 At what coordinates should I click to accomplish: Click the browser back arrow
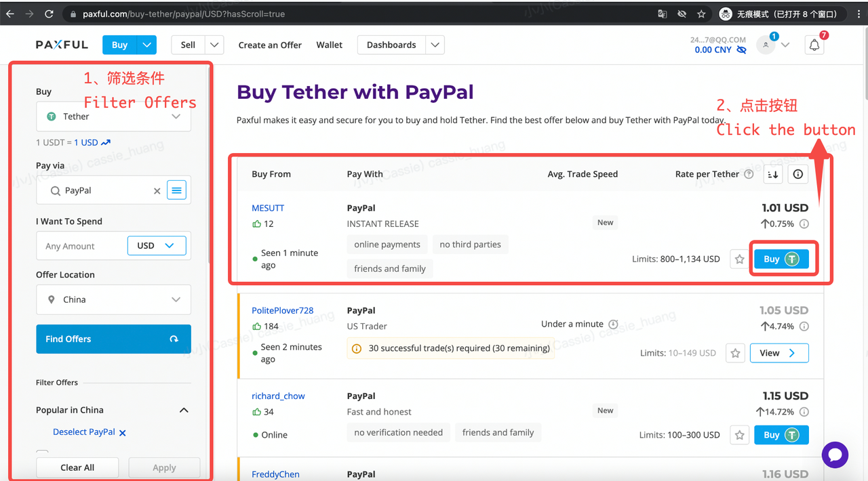10,14
